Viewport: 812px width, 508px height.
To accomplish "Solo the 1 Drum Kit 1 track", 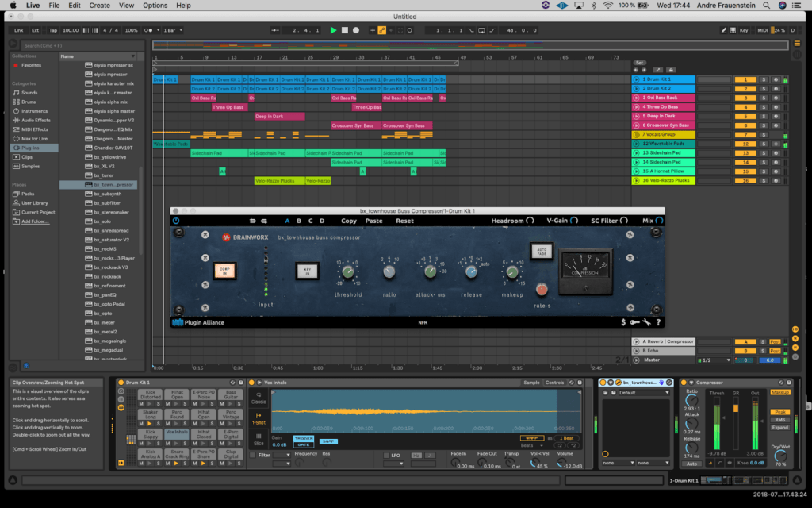I will click(764, 80).
